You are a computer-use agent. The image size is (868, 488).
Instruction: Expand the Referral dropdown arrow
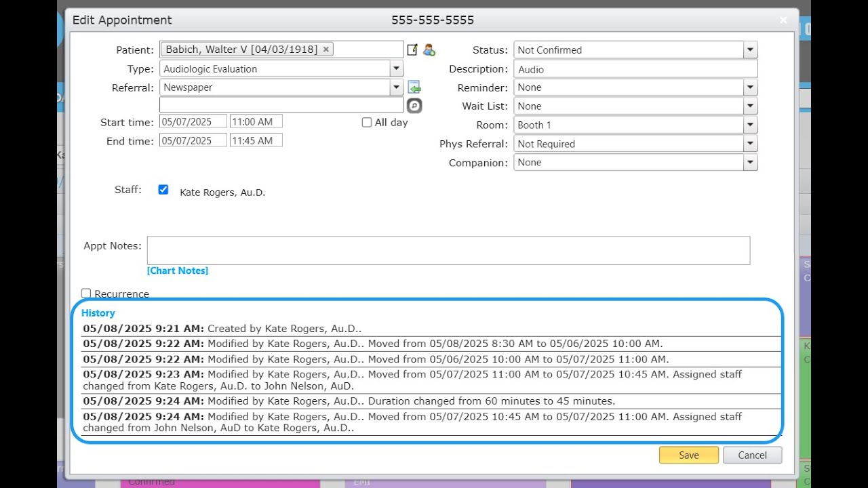(397, 87)
